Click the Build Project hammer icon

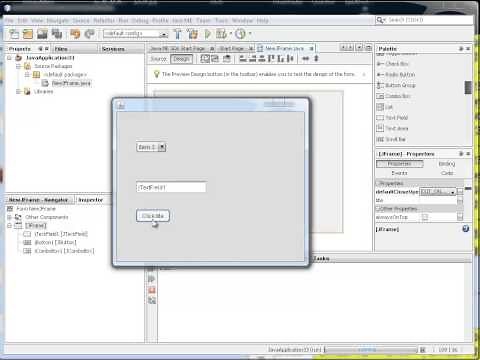(178, 34)
